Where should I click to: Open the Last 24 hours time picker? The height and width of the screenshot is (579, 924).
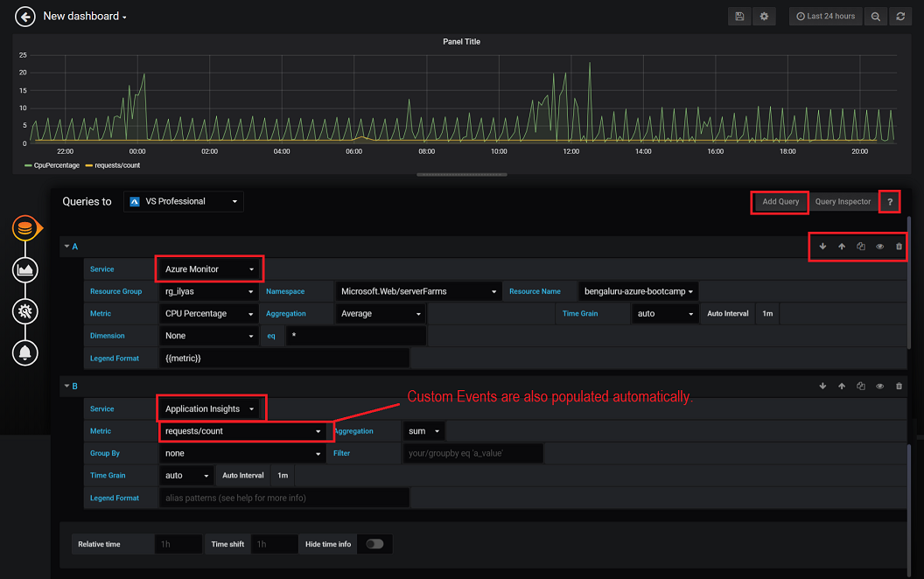pos(826,17)
